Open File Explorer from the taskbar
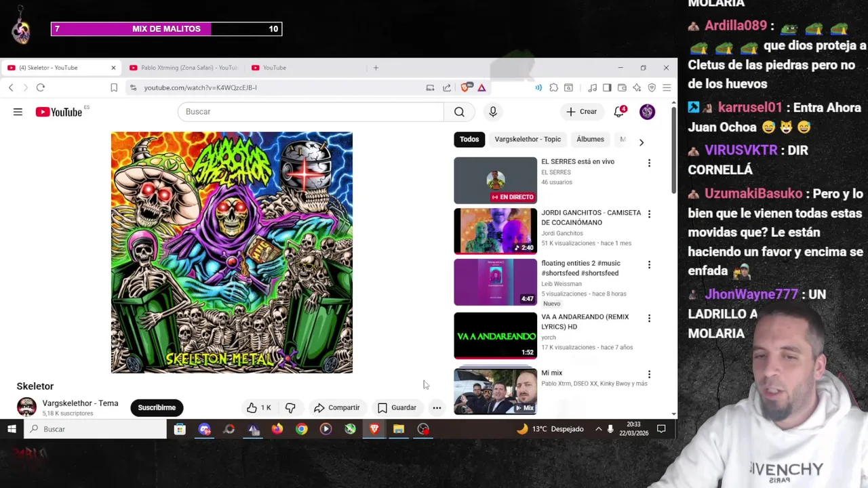868x488 pixels. [399, 429]
